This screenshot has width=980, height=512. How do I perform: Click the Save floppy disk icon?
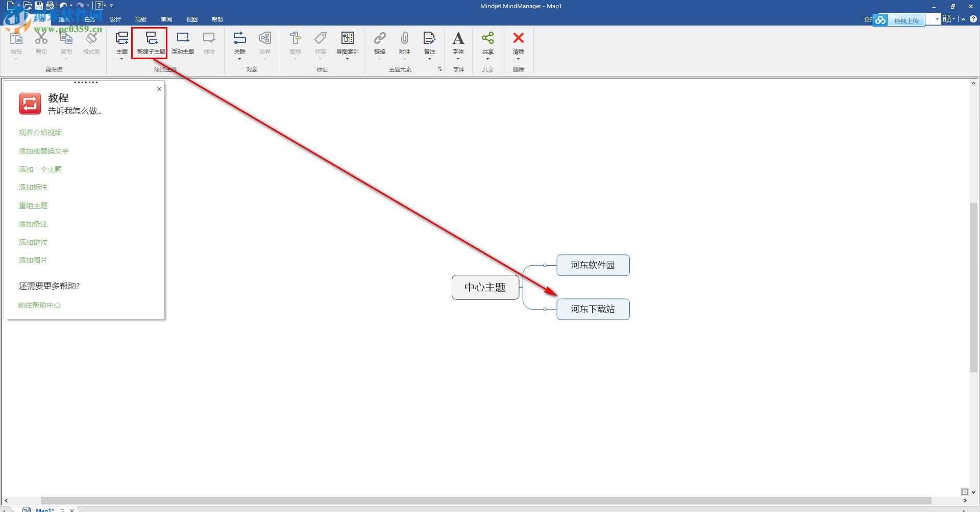click(39, 6)
